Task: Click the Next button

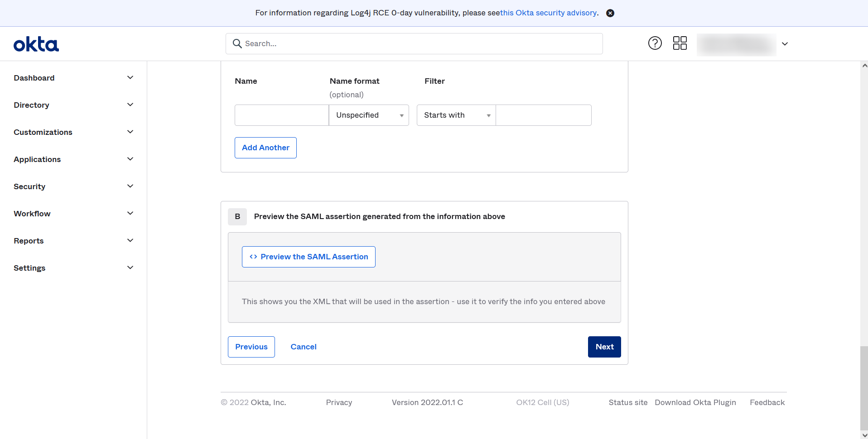Action: click(604, 347)
